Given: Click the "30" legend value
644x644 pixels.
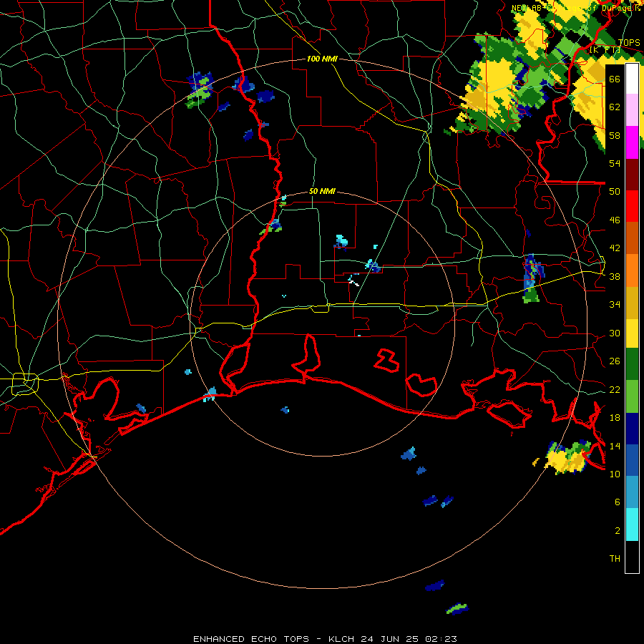Looking at the screenshot, I should coord(615,333).
